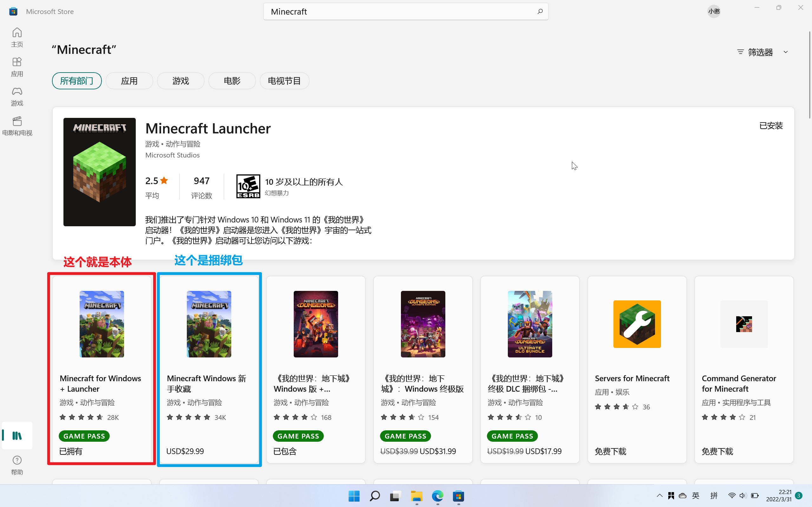Open the Servers for Minecraft card

click(637, 369)
